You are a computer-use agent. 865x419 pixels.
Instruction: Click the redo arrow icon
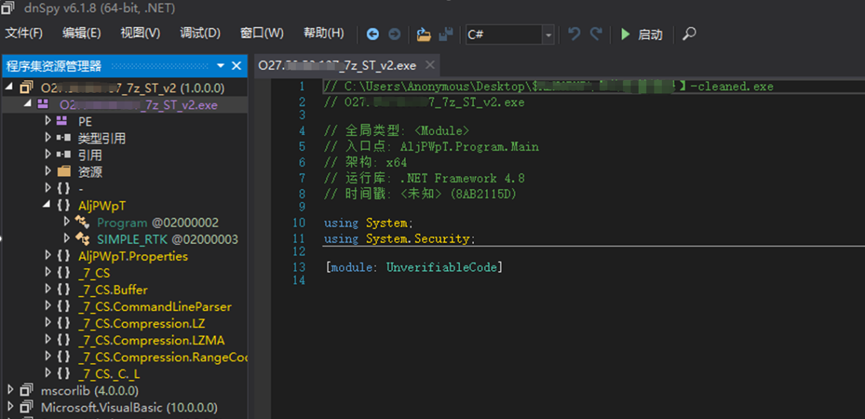(596, 34)
